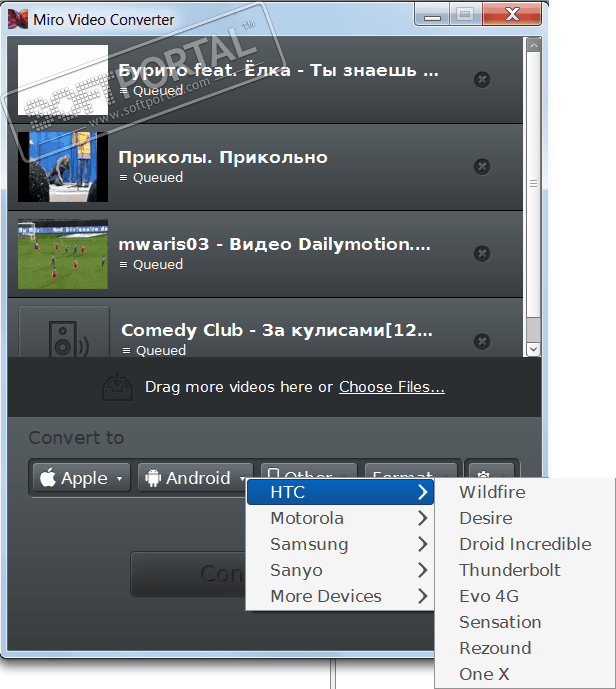Click Queued status of Приколы. Прикольно

(158, 178)
